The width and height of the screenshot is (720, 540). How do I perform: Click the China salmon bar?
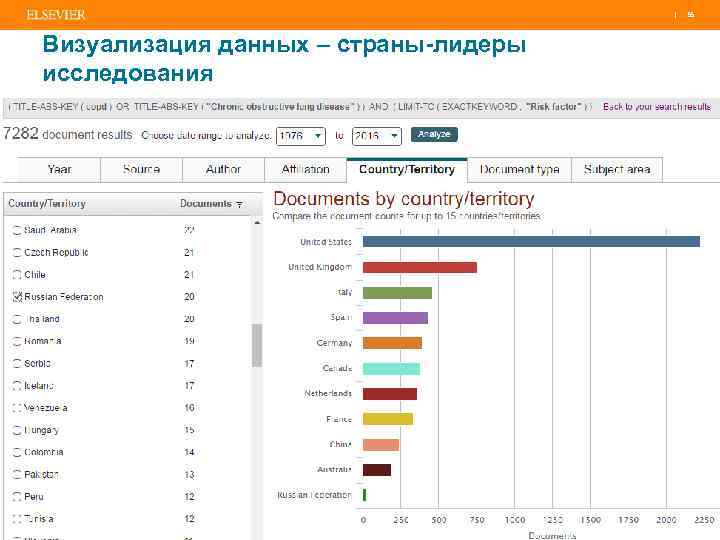381,444
